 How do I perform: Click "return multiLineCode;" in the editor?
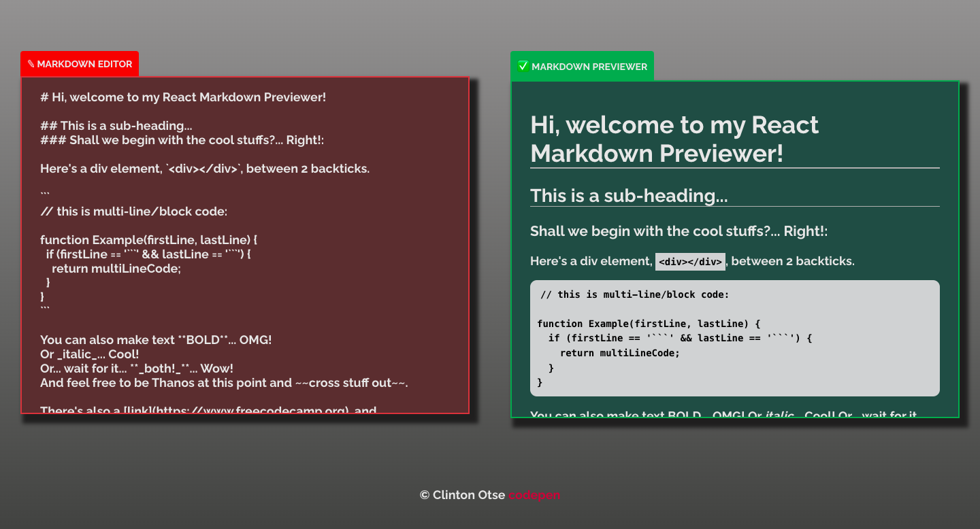[x=116, y=269]
